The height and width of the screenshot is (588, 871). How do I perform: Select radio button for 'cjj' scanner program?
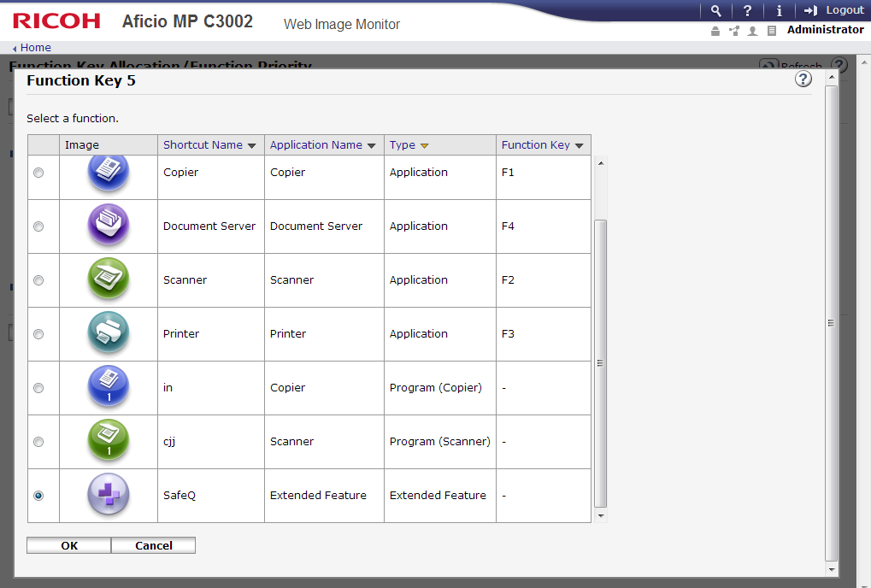click(38, 442)
